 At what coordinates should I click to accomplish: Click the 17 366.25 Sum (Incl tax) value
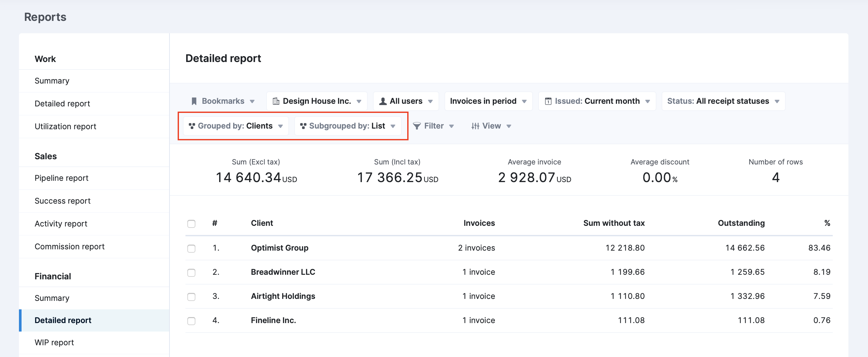coord(390,178)
